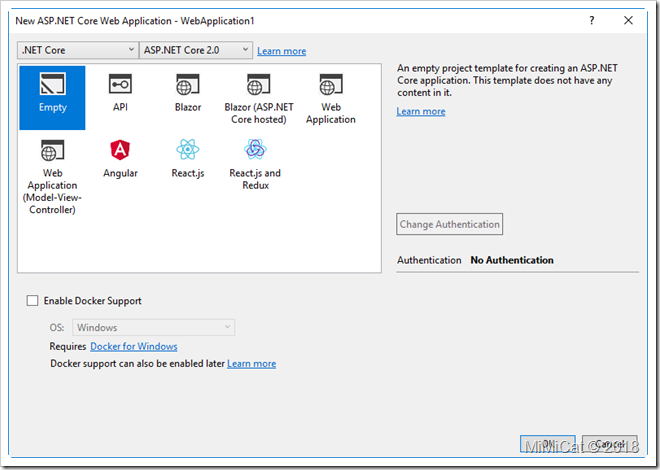Image resolution: width=660 pixels, height=470 pixels.
Task: Pick the Blazor (ASP.NET Core hosted) template
Action: pyautogui.click(x=258, y=98)
